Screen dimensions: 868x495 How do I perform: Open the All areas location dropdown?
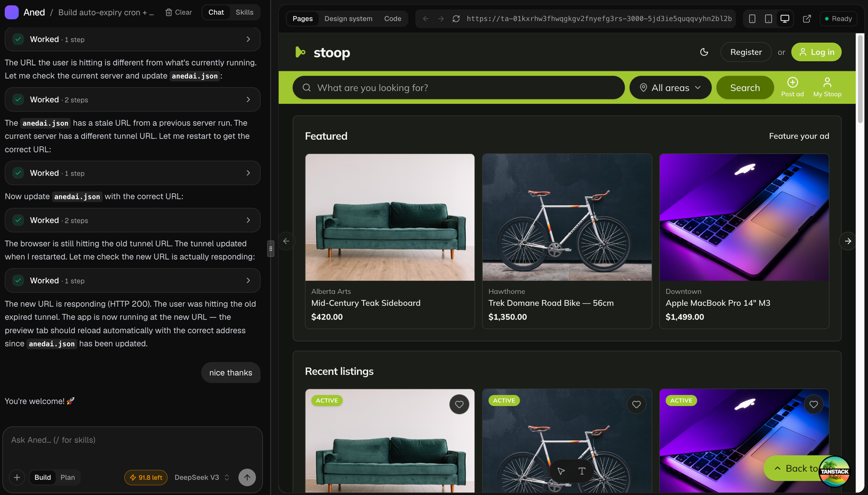coord(670,88)
